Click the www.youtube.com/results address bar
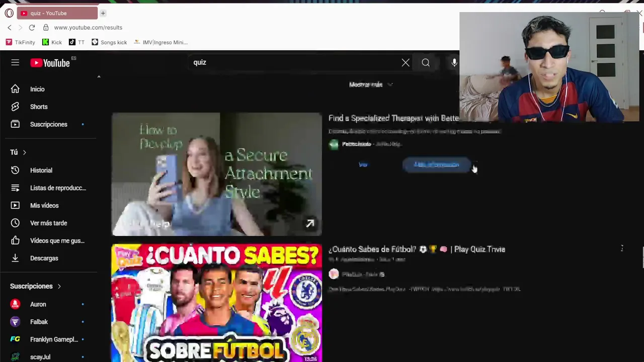 click(x=88, y=28)
